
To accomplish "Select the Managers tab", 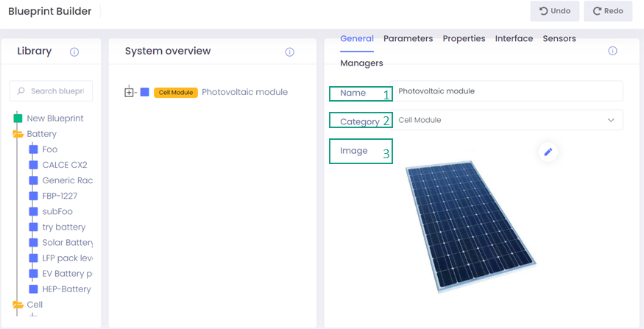I will pos(361,63).
